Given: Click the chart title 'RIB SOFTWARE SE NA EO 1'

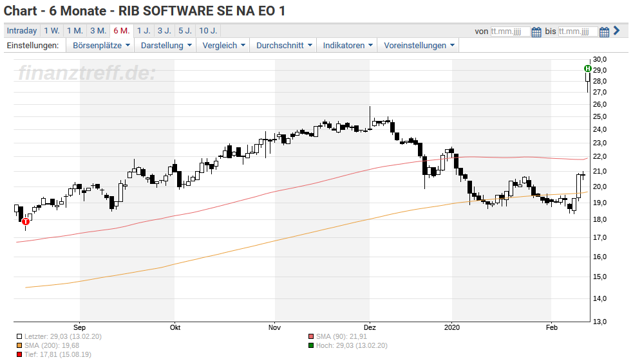Looking at the screenshot, I should (x=202, y=11).
